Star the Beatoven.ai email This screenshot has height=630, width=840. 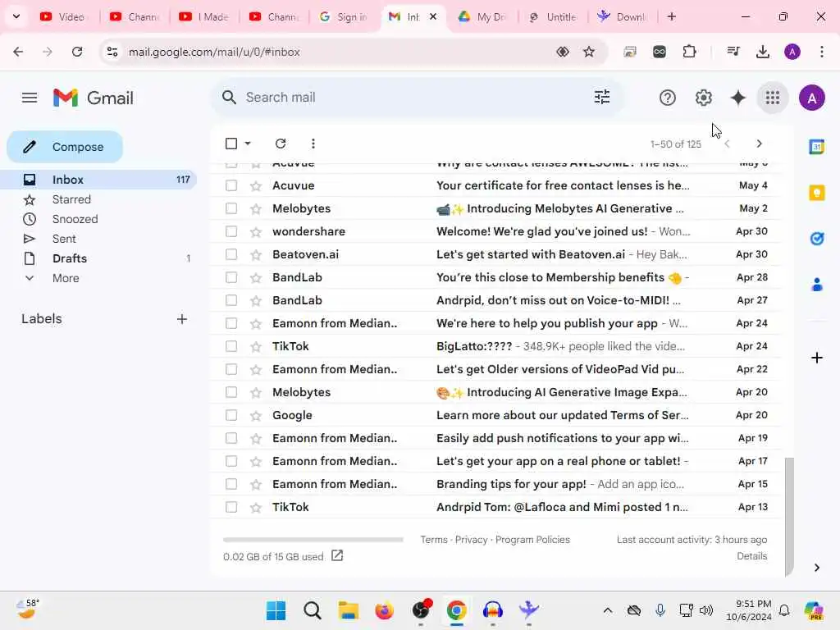[256, 255]
